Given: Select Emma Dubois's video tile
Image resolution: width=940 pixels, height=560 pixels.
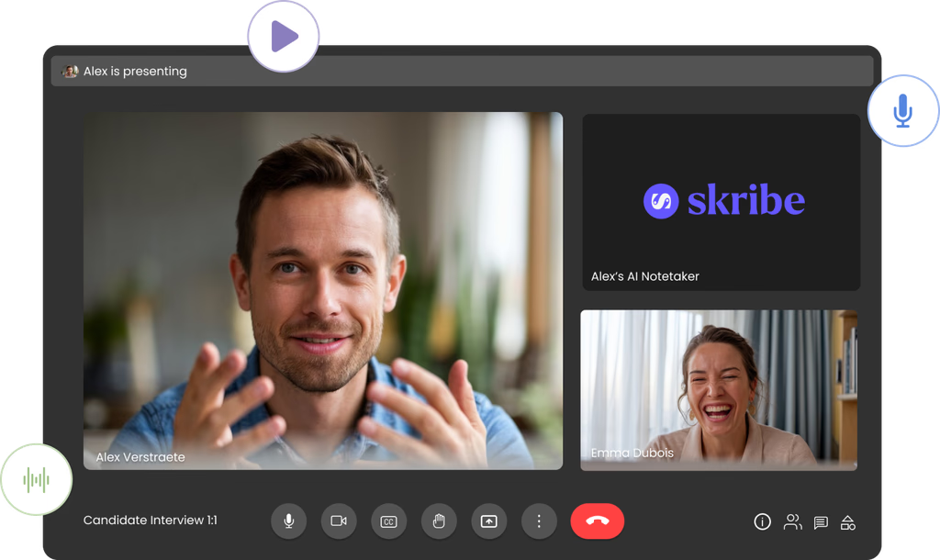Looking at the screenshot, I should 718,389.
